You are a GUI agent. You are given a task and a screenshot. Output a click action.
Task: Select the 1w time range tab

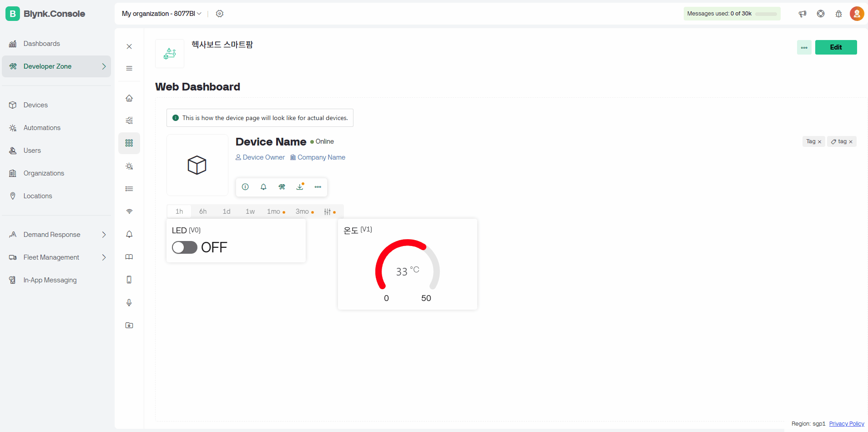[x=250, y=211]
